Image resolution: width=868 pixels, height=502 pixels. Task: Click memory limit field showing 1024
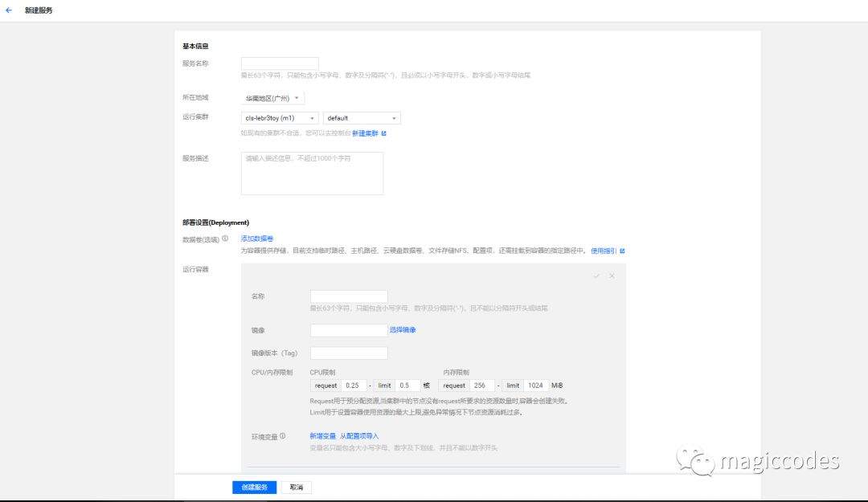tap(536, 386)
